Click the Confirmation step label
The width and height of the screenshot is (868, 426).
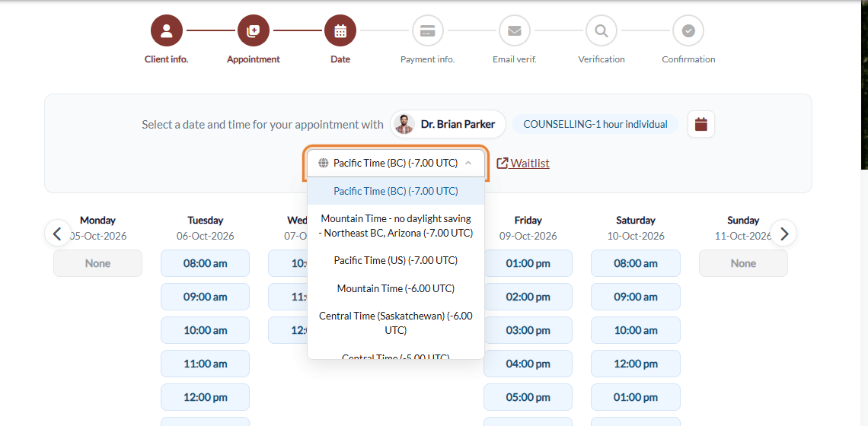(688, 59)
